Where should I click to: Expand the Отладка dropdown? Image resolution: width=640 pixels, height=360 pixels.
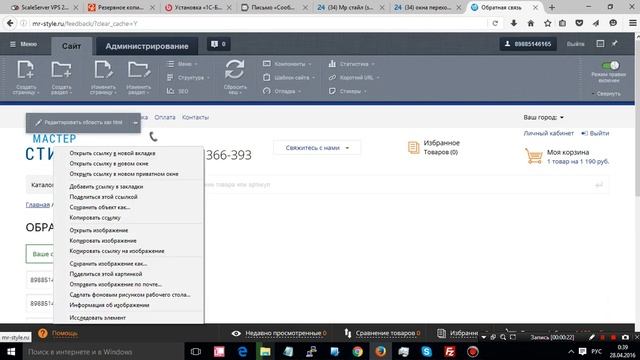click(x=282, y=91)
